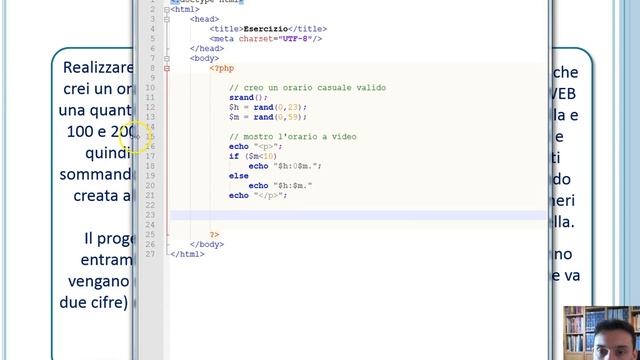Click the closing </body> tag

pyautogui.click(x=207, y=244)
